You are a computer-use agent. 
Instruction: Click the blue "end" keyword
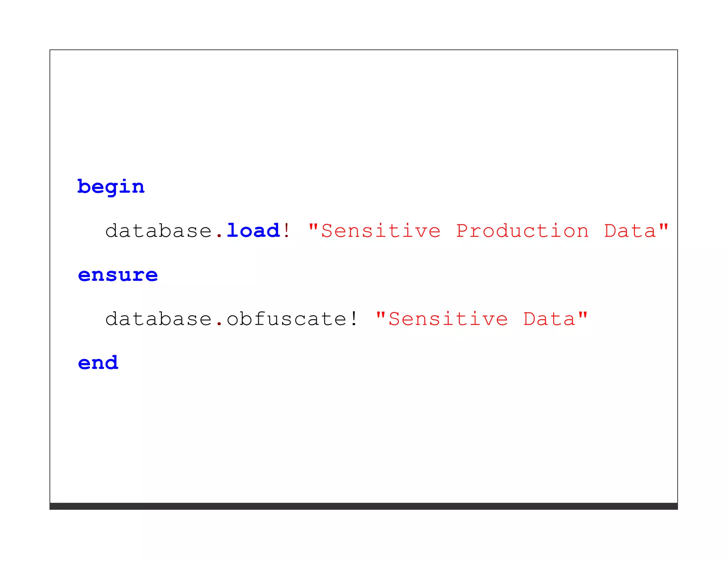pos(98,363)
